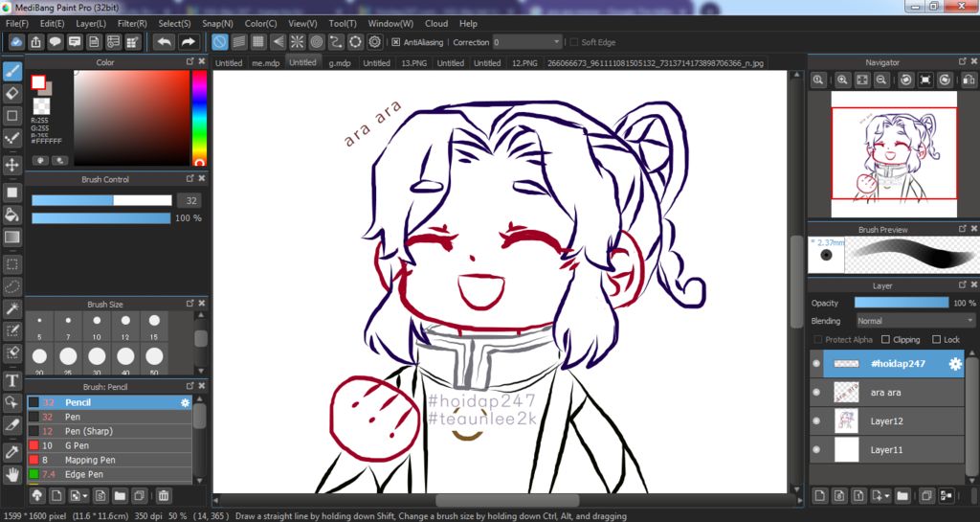Click Navigator rotate left icon

pos(906,80)
